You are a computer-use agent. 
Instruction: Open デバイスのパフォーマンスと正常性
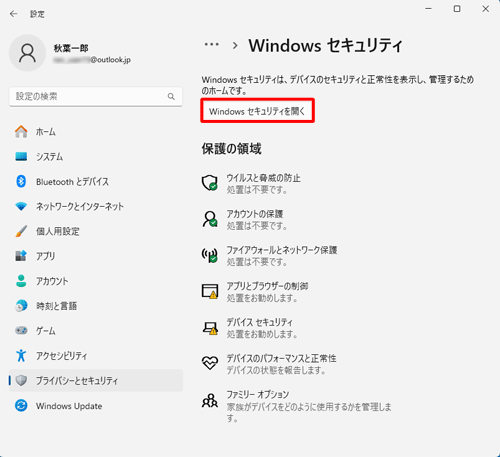[x=281, y=364]
